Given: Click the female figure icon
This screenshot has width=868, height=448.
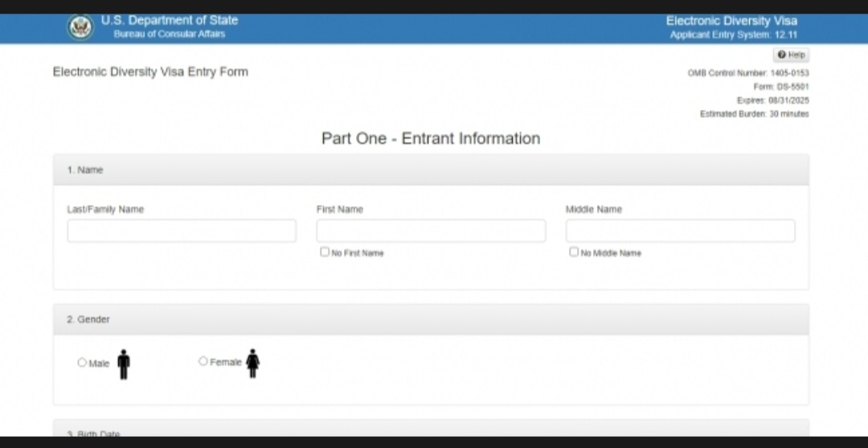Looking at the screenshot, I should click(x=253, y=364).
